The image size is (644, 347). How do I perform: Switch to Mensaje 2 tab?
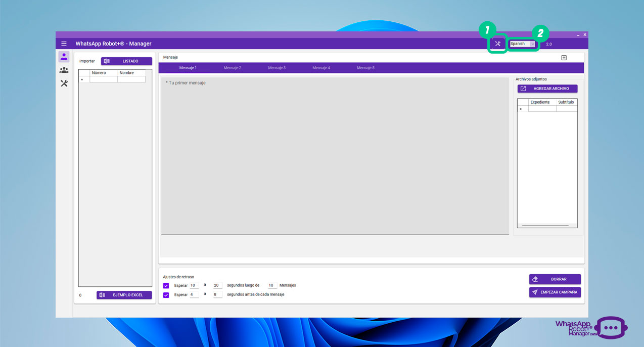tap(233, 68)
